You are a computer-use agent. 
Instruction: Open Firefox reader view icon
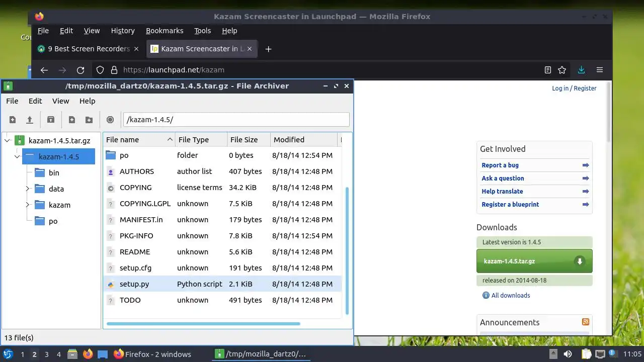[548, 70]
